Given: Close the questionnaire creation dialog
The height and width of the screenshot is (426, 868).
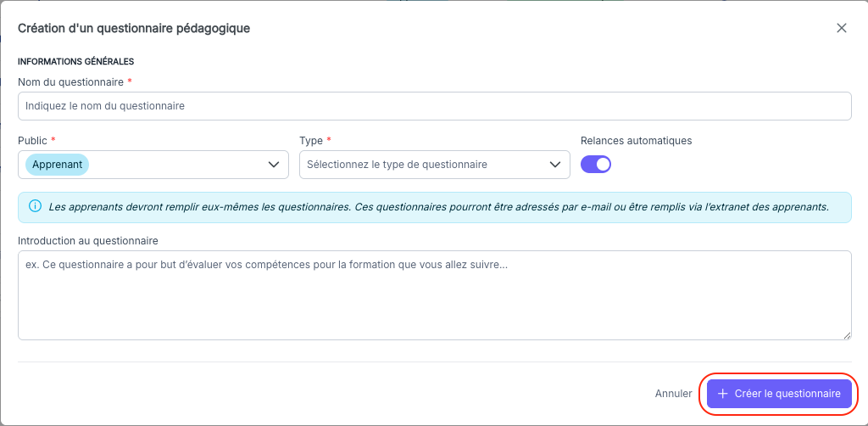Looking at the screenshot, I should pyautogui.click(x=842, y=28).
